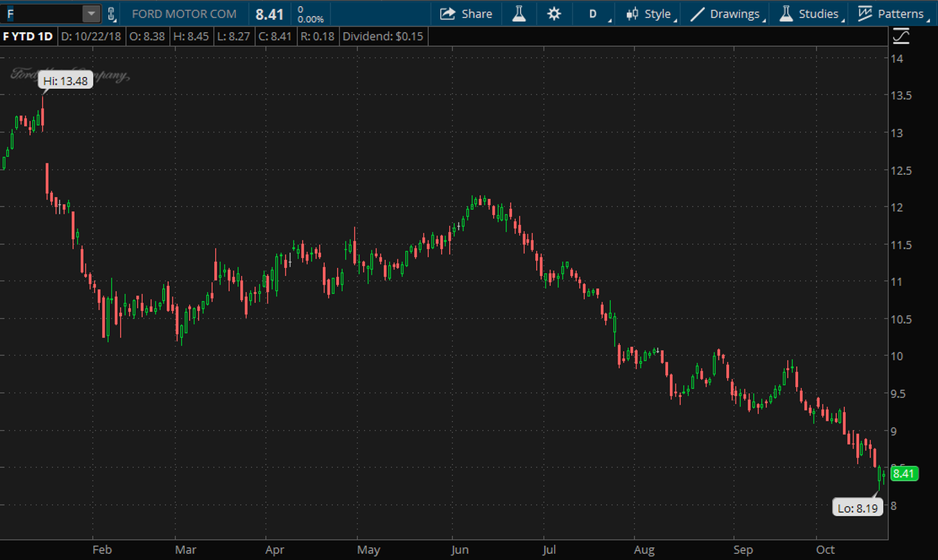
Task: Click the candlestick Style icon
Action: pos(632,13)
